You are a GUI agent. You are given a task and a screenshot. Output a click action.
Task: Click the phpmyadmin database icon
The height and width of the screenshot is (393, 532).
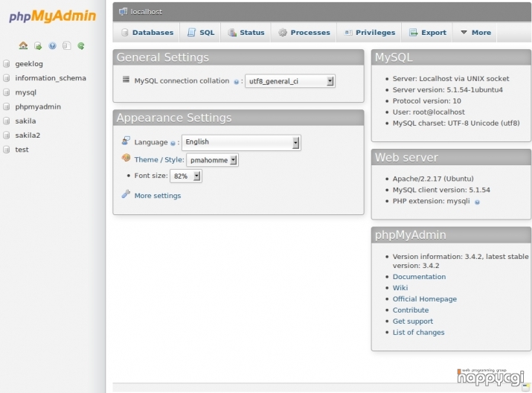(6, 106)
